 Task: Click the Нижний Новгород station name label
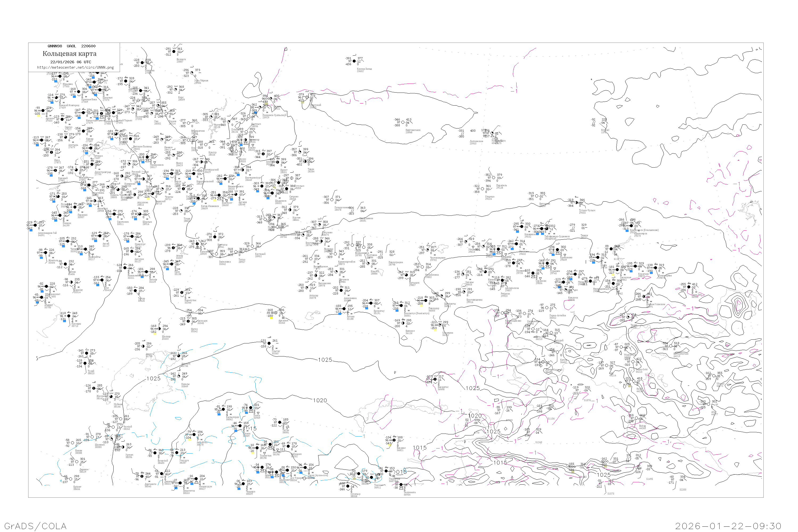[x=69, y=105]
